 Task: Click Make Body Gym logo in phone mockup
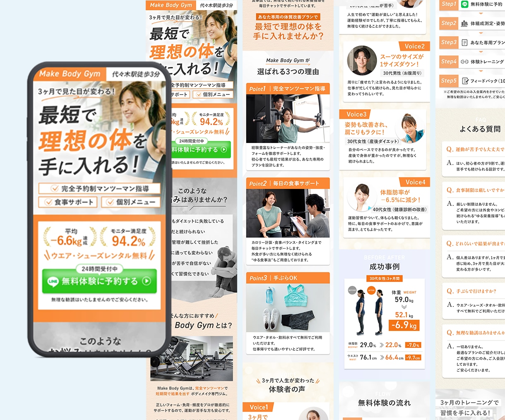coord(70,74)
